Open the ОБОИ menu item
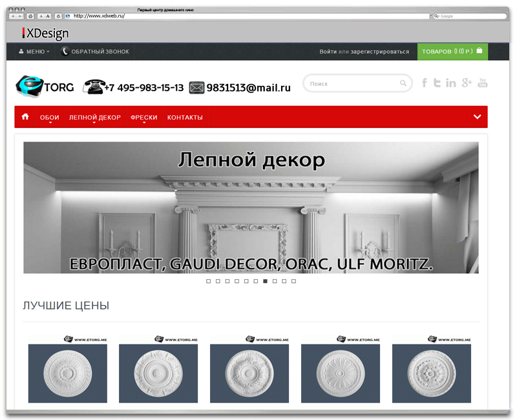The width and height of the screenshot is (517, 420). pyautogui.click(x=50, y=118)
